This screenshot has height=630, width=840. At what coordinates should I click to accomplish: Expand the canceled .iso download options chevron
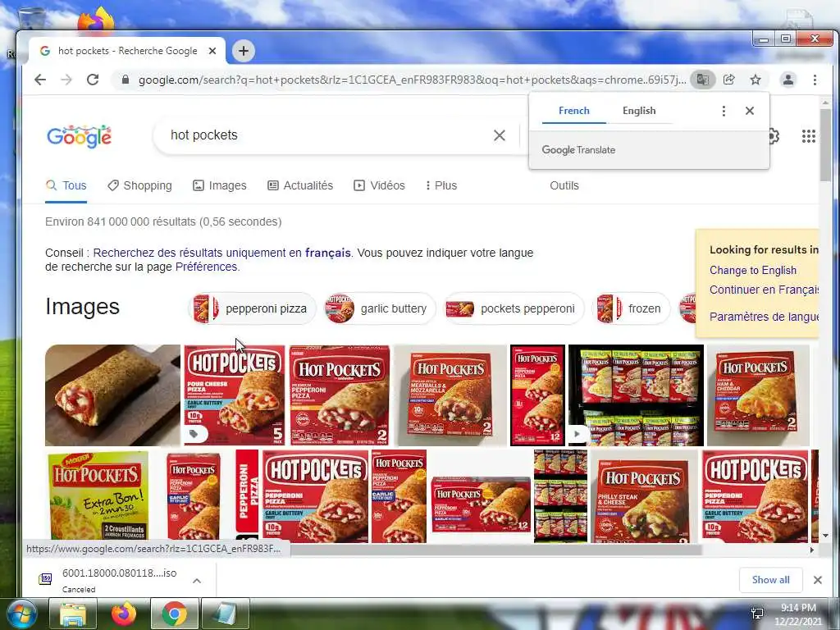pyautogui.click(x=197, y=581)
